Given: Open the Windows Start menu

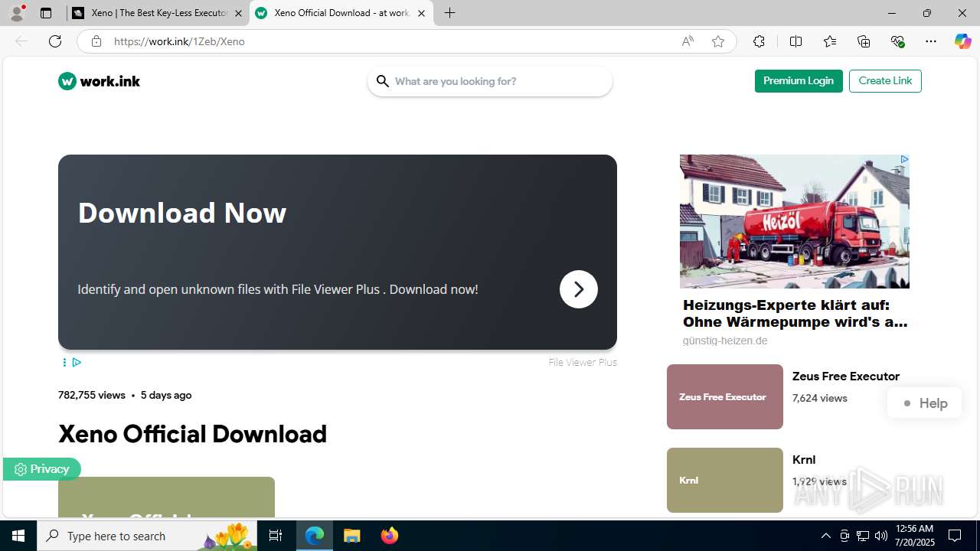Looking at the screenshot, I should (x=18, y=536).
